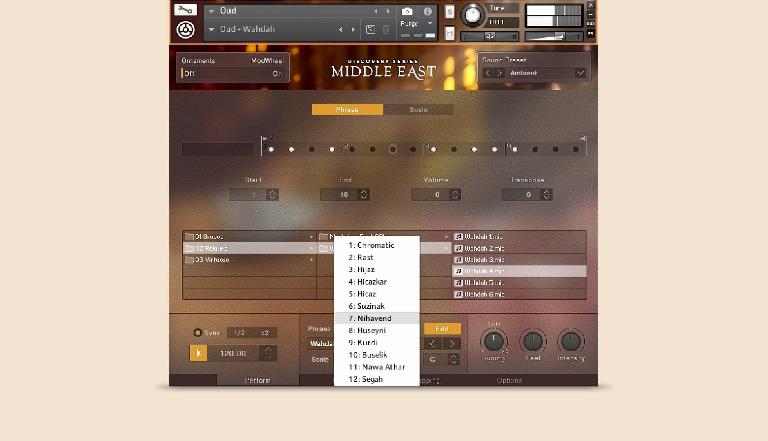Select the previous Oud - Wahdah snapshot
This screenshot has height=441, width=768.
(x=340, y=29)
